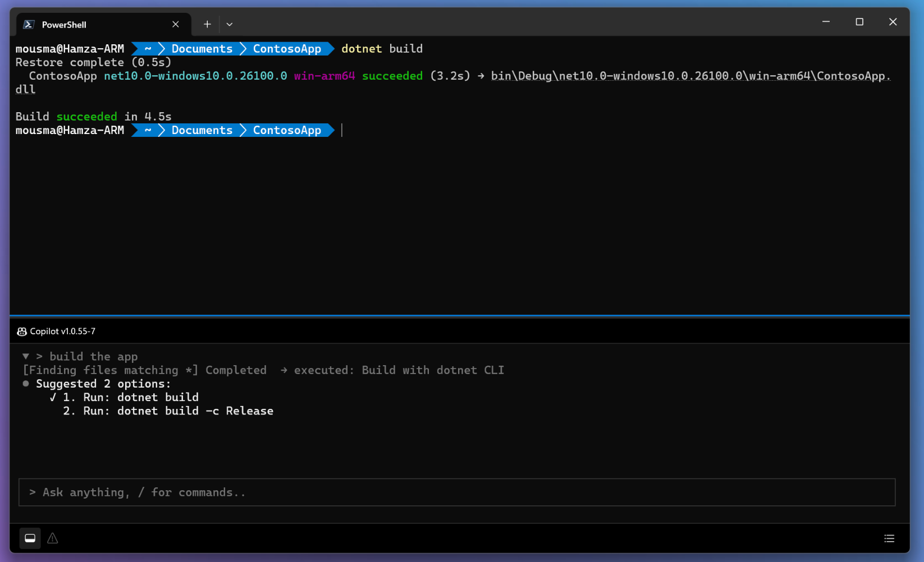Image resolution: width=924 pixels, height=562 pixels.
Task: Click the Copilot icon in panel header
Action: [x=22, y=331]
